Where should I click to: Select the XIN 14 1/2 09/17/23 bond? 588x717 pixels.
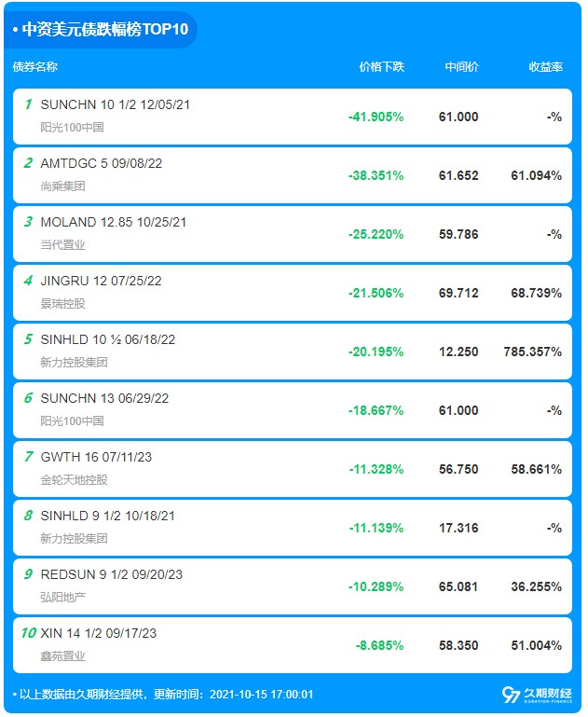[x=99, y=634]
